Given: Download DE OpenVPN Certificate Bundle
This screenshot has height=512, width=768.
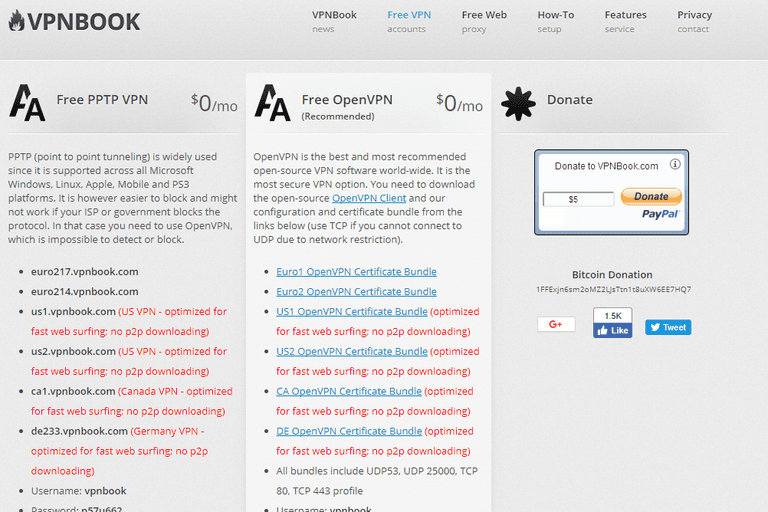Looking at the screenshot, I should (349, 431).
